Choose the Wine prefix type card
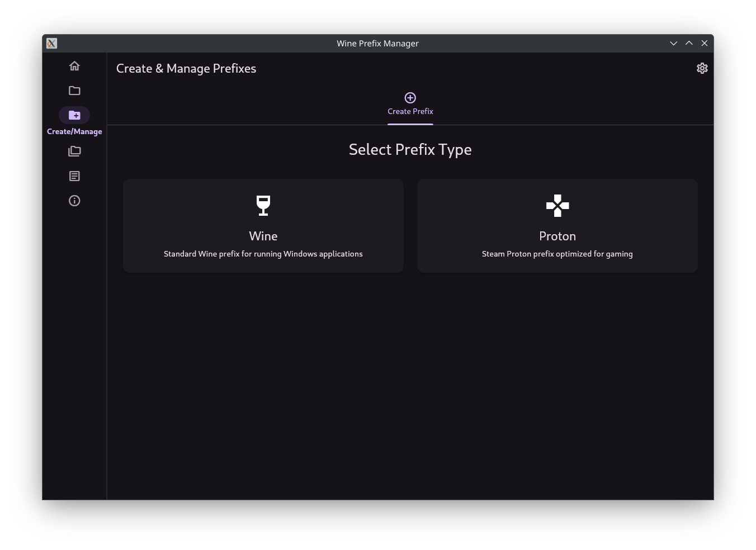Screen dimensions: 756x550 (263, 226)
